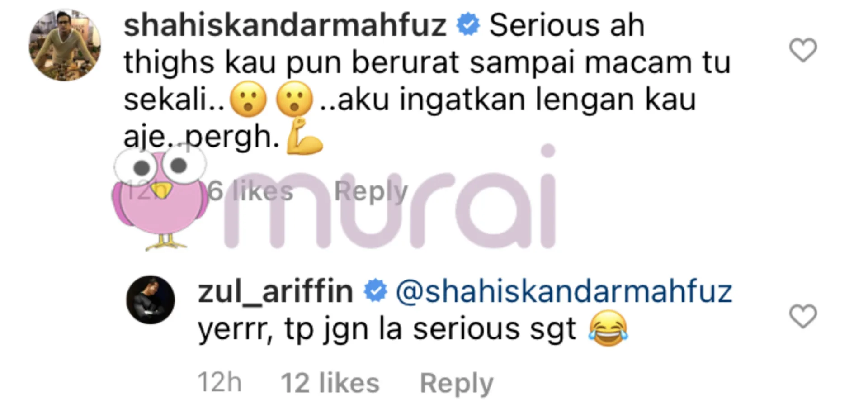View the 12 likes on zul_ariffin's reply

330,383
